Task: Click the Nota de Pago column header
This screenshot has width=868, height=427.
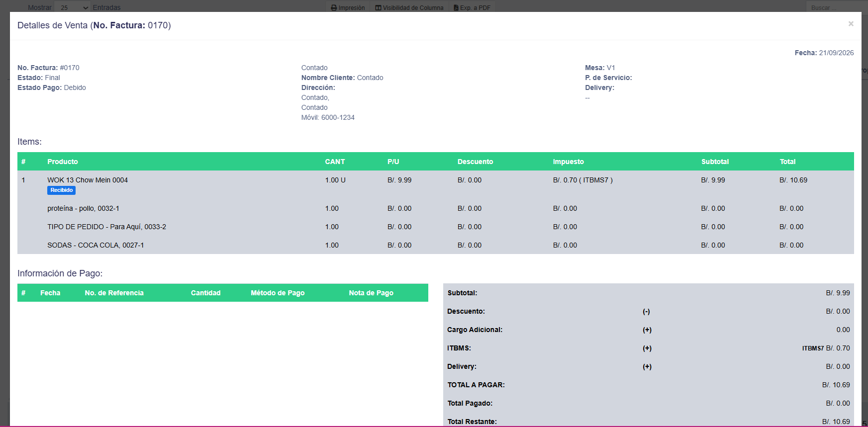Action: click(x=371, y=293)
